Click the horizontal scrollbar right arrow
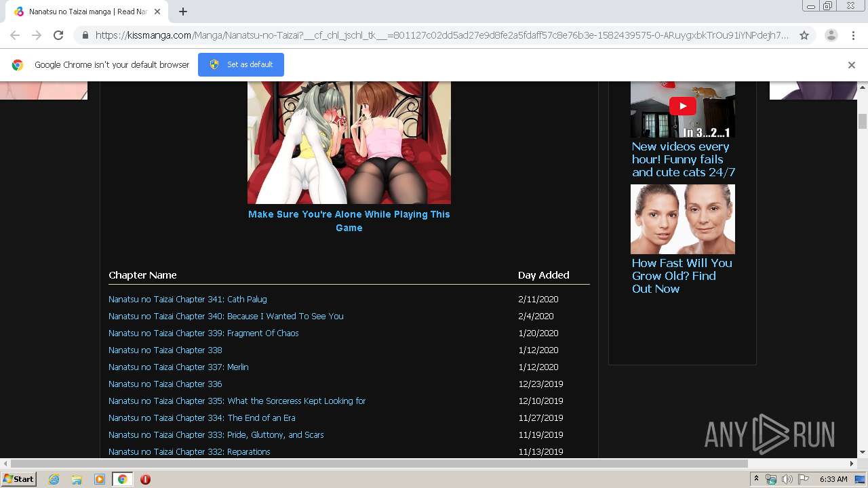 coord(852,464)
